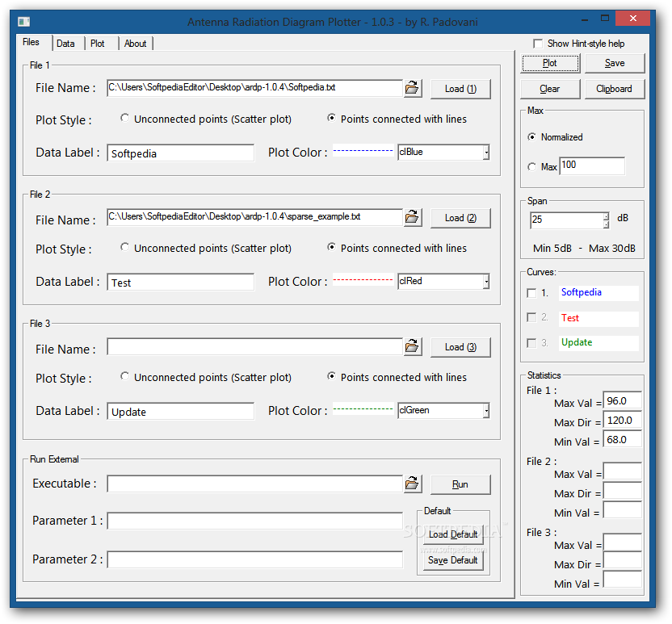This screenshot has height=624, width=672.
Task: Click the Load (2) button
Action: tap(460, 218)
